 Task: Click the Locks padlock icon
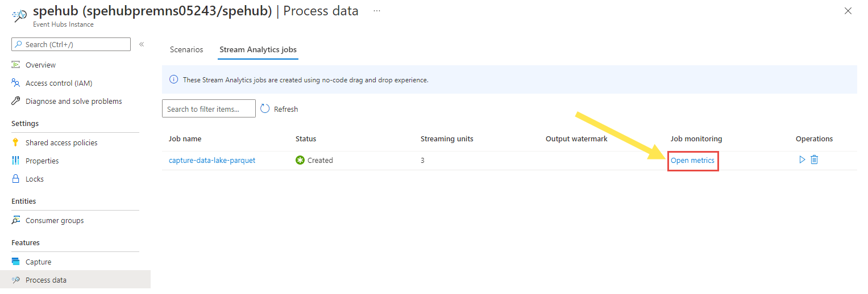pos(16,179)
